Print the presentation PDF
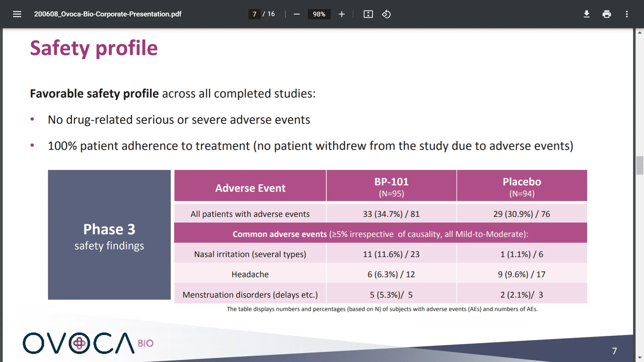 click(x=606, y=14)
